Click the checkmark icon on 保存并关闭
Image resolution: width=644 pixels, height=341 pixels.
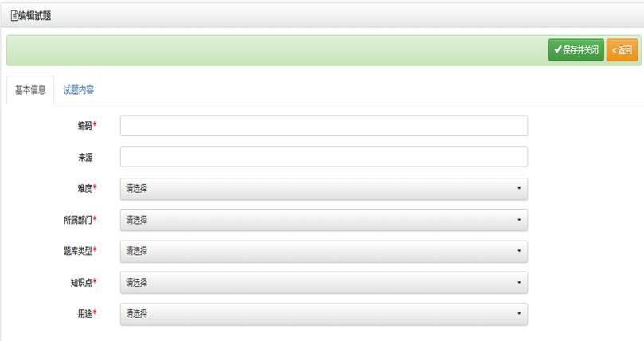pyautogui.click(x=558, y=50)
